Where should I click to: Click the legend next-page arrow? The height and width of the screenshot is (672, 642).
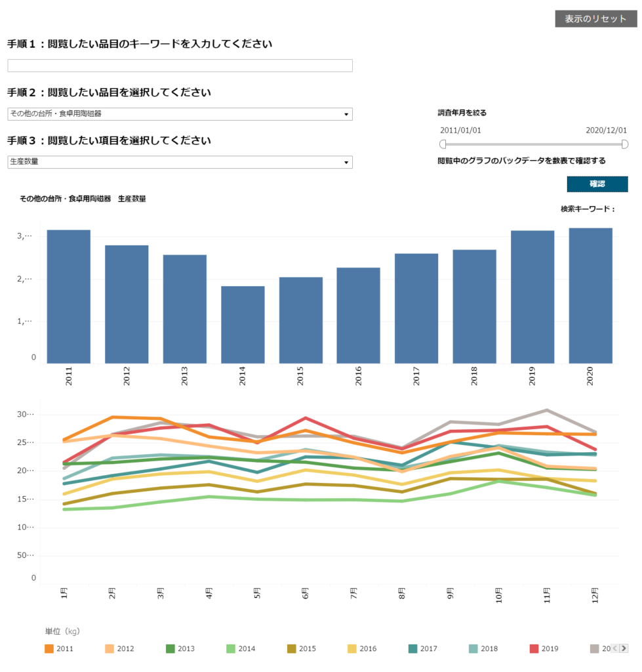[x=624, y=648]
